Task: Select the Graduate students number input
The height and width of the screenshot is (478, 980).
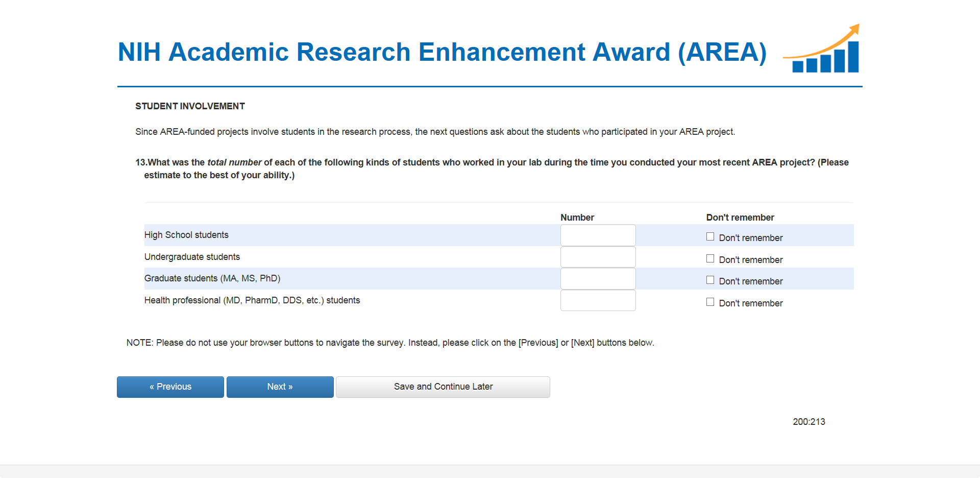Action: [x=598, y=279]
